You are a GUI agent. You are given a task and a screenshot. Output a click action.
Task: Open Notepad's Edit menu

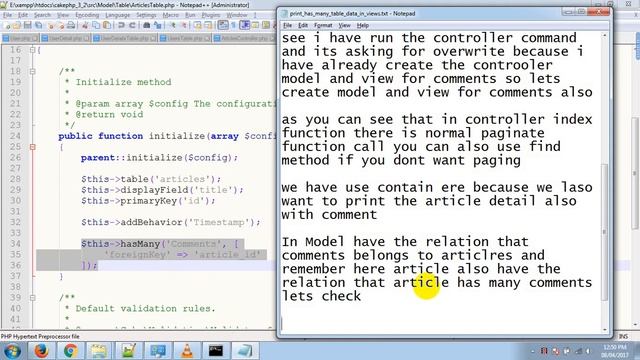[x=303, y=25]
